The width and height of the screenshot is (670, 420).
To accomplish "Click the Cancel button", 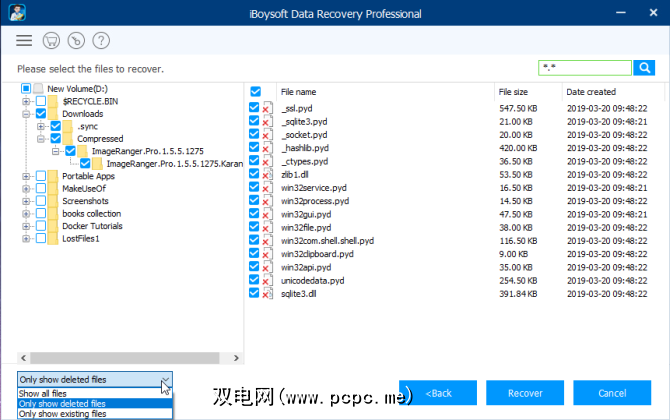I will click(612, 393).
